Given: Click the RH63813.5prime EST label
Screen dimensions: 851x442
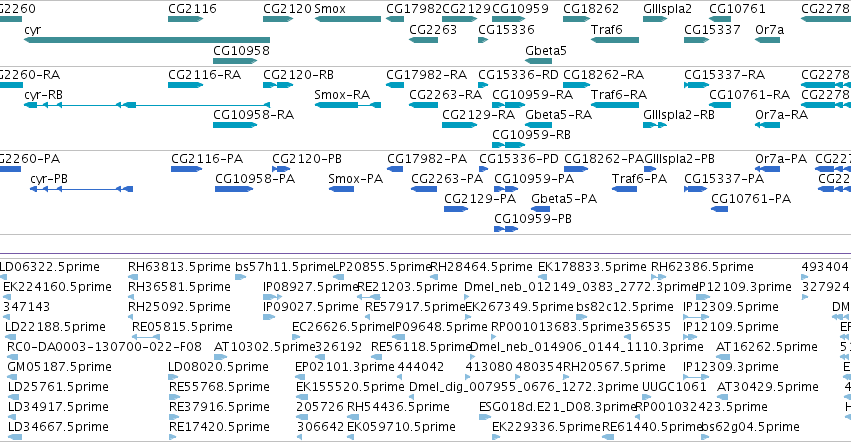Looking at the screenshot, I should [x=179, y=267].
